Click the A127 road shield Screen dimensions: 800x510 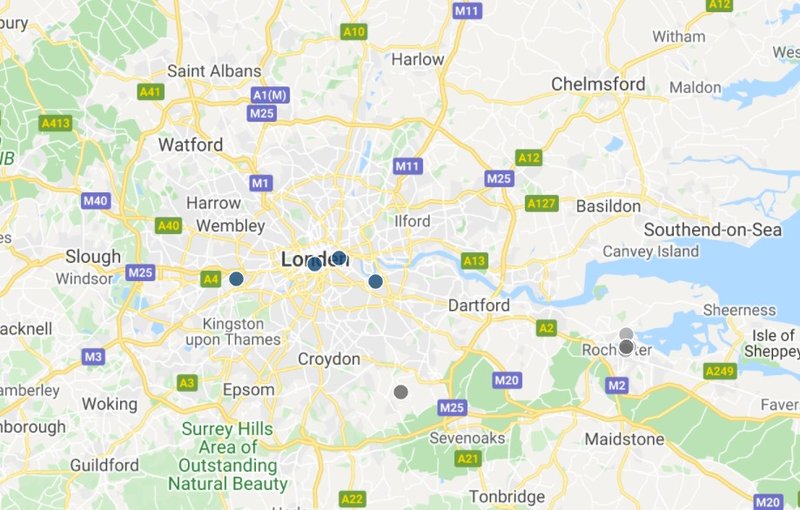[x=542, y=204]
